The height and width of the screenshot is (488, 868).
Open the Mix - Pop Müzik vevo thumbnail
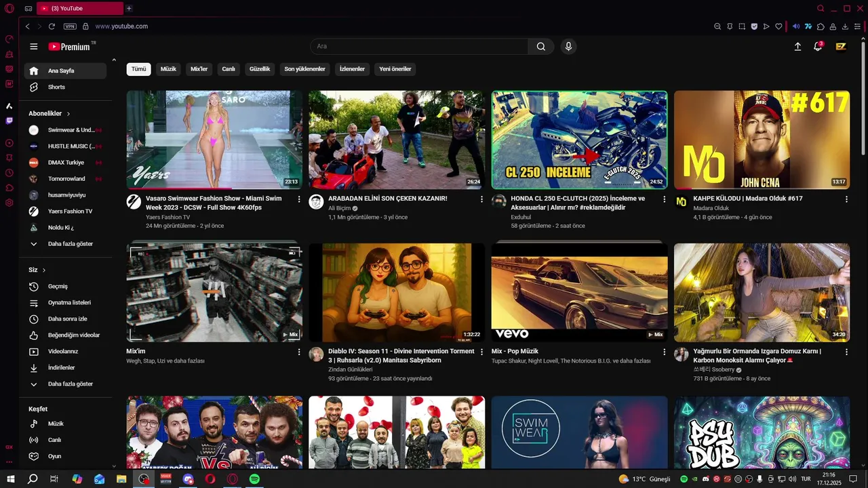579,292
